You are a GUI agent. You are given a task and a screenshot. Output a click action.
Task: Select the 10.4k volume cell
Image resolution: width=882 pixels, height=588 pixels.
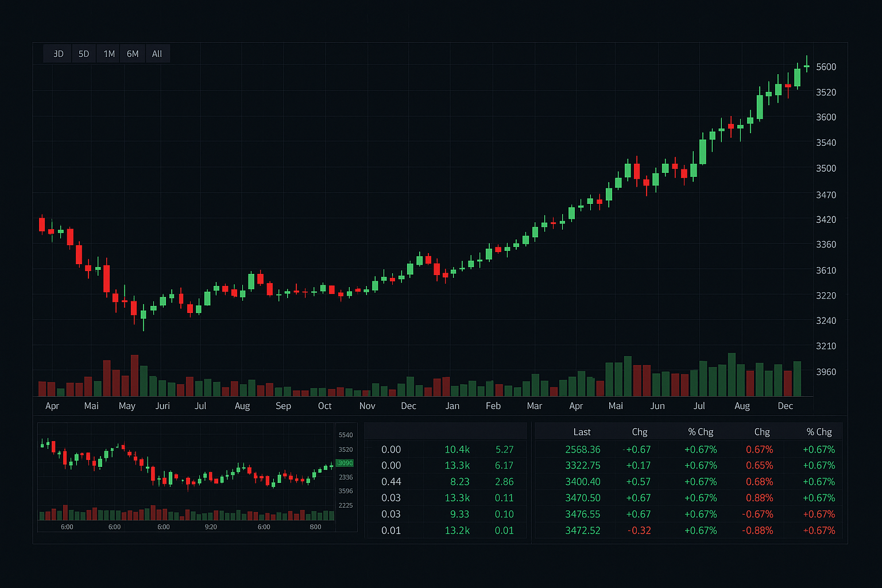[457, 450]
